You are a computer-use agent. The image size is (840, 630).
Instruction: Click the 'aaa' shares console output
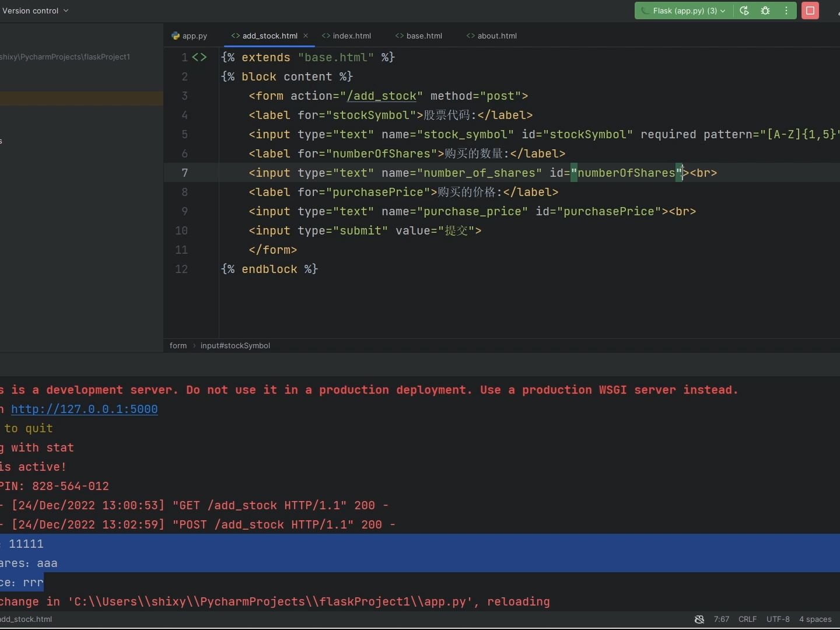pyautogui.click(x=47, y=563)
